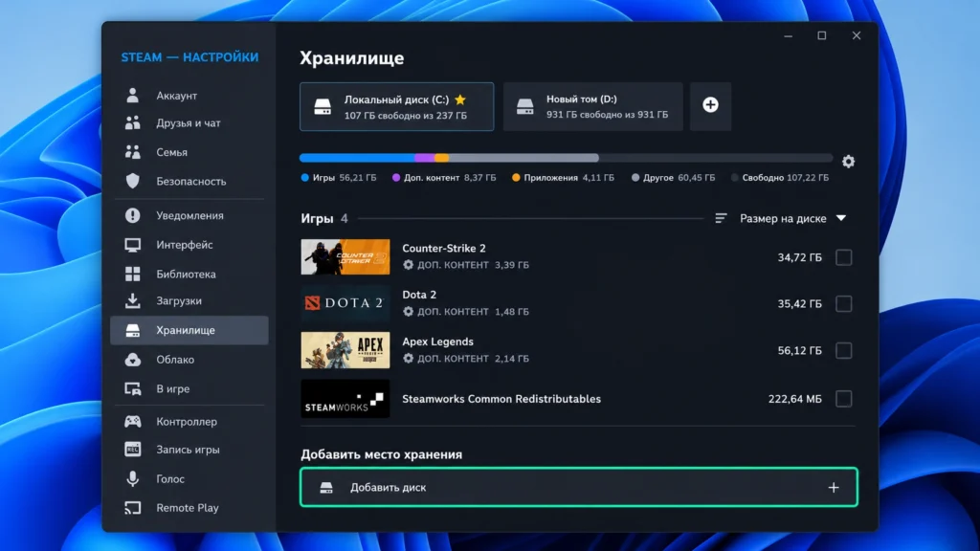Click the drive icon on Новый том (D:) card
The image size is (980, 551).
coord(525,106)
